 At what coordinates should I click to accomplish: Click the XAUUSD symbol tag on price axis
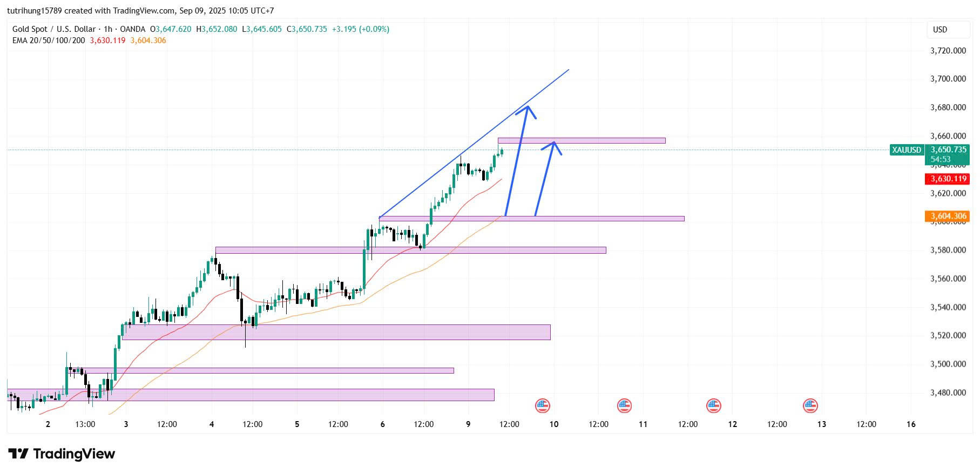[x=907, y=150]
